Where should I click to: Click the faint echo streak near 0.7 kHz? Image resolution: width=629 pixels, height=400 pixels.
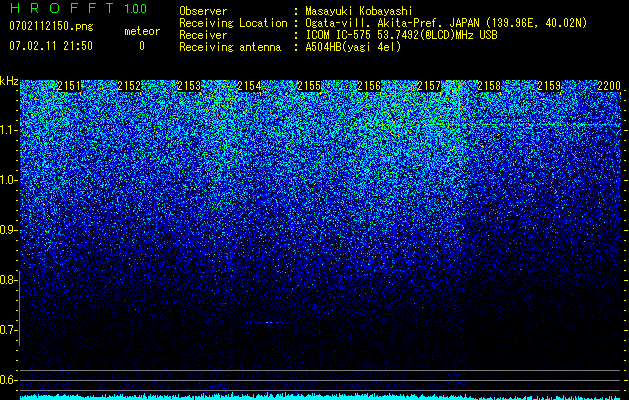pyautogui.click(x=269, y=322)
